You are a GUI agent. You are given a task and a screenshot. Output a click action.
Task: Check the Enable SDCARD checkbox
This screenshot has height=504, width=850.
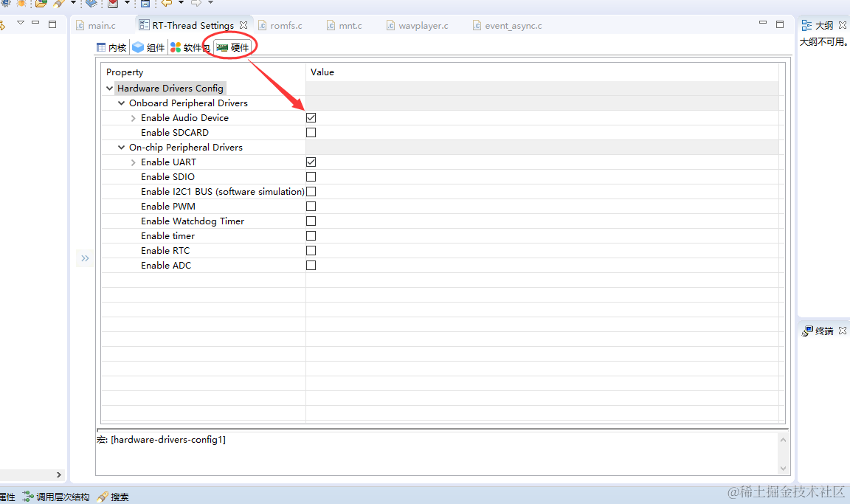coord(311,132)
